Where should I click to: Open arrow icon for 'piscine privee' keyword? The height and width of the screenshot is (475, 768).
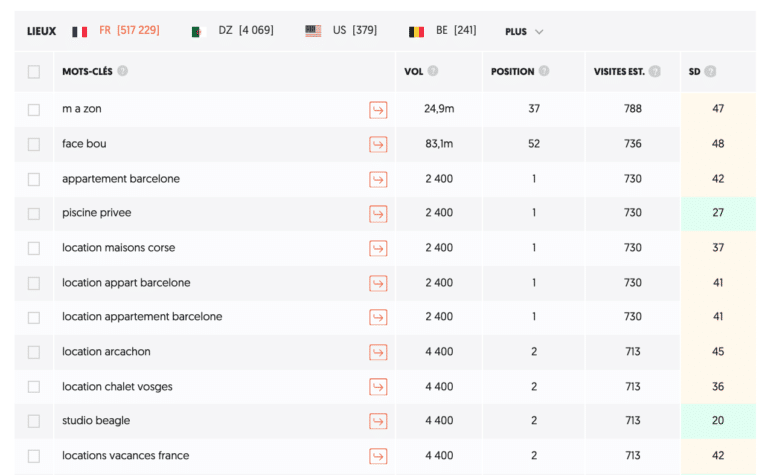(x=378, y=213)
